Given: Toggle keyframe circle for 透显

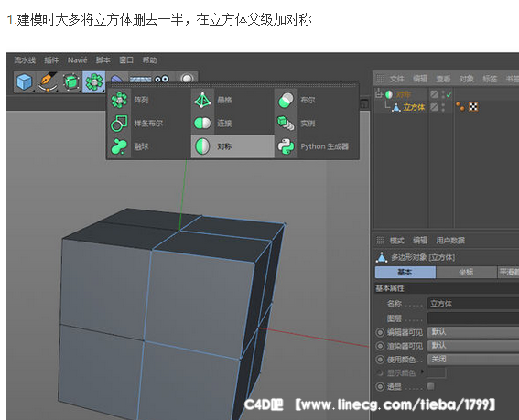Looking at the screenshot, I should tap(380, 386).
